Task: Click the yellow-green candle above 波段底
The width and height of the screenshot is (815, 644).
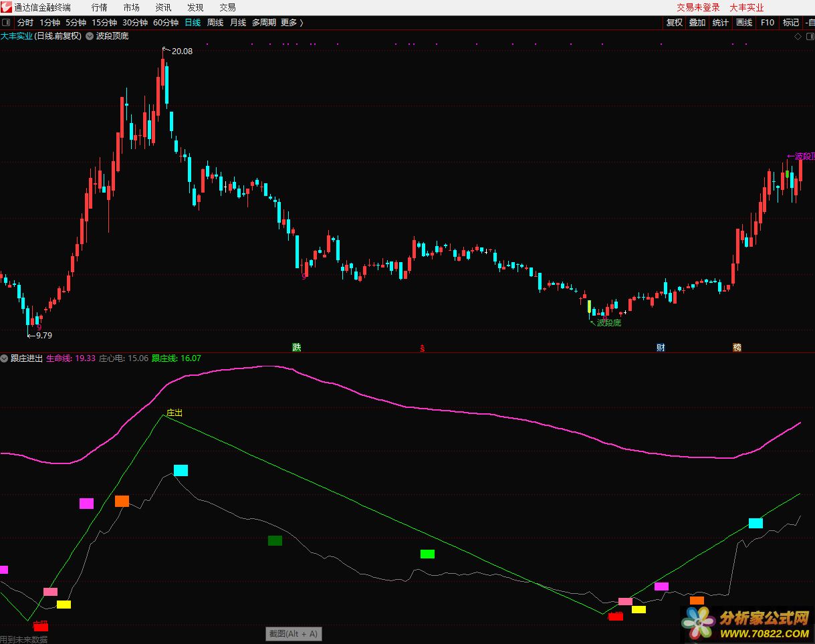Action: click(x=589, y=307)
